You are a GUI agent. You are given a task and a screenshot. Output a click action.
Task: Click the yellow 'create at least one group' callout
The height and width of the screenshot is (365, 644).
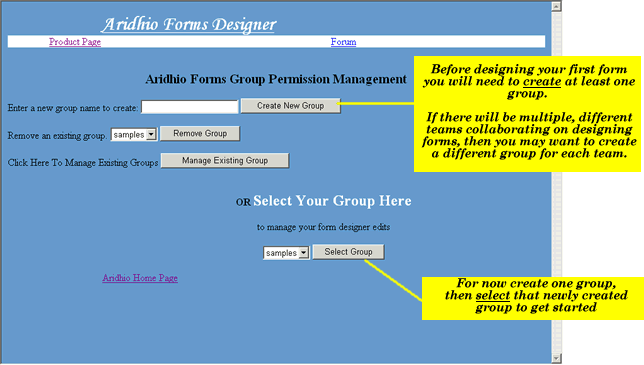527,114
